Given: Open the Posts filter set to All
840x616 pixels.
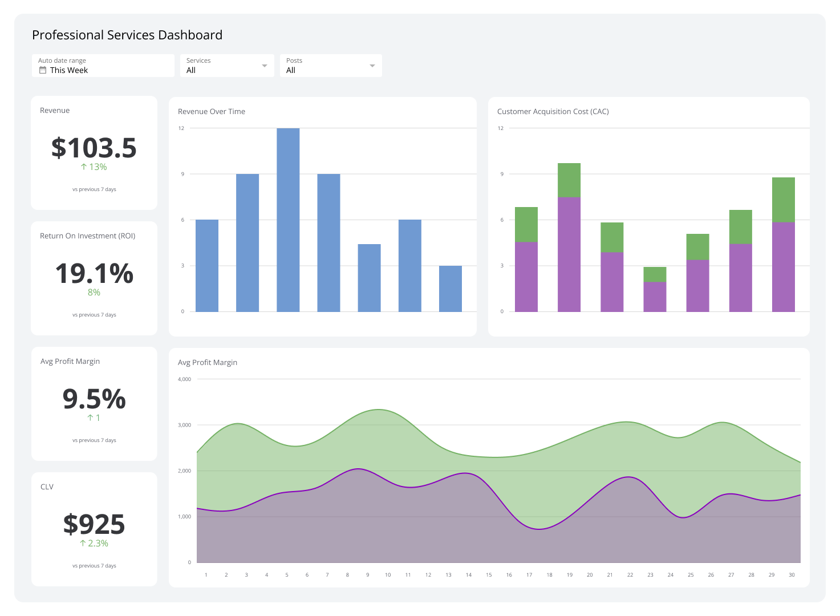Looking at the screenshot, I should click(x=331, y=65).
